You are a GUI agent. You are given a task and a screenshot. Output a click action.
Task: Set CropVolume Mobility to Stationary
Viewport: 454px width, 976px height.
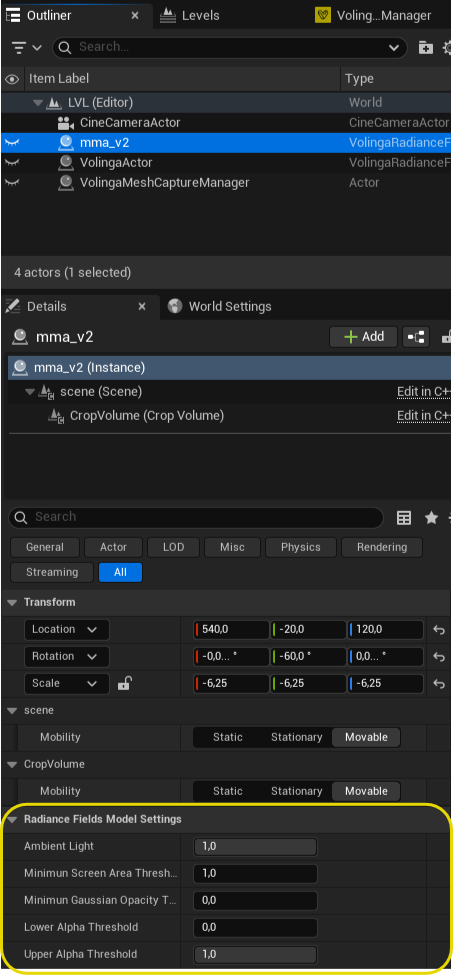[x=296, y=791]
